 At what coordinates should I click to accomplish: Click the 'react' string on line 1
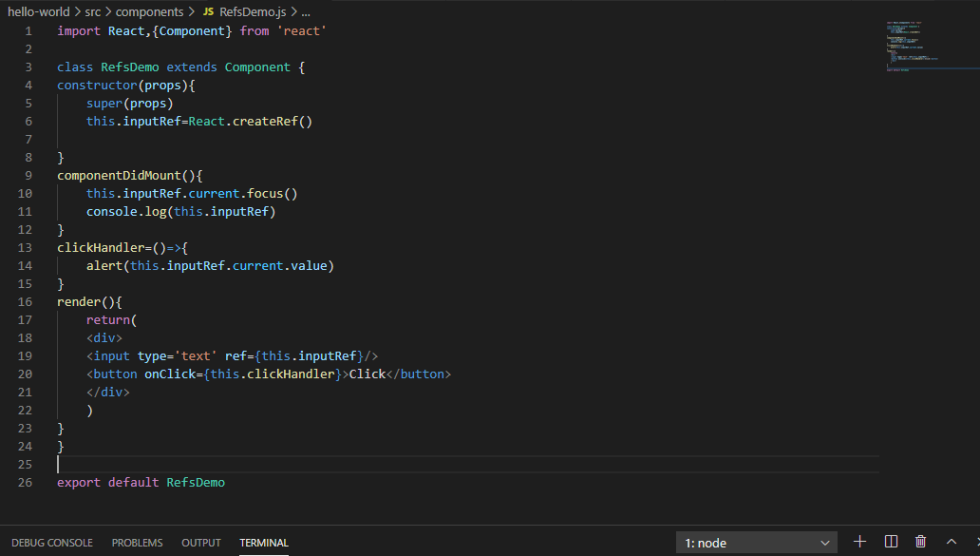(301, 31)
